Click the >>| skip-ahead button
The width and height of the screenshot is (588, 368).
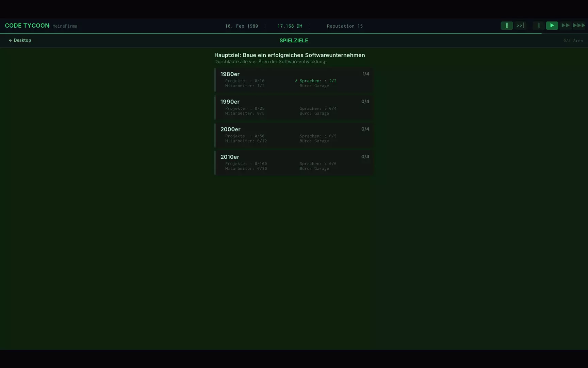click(x=520, y=26)
